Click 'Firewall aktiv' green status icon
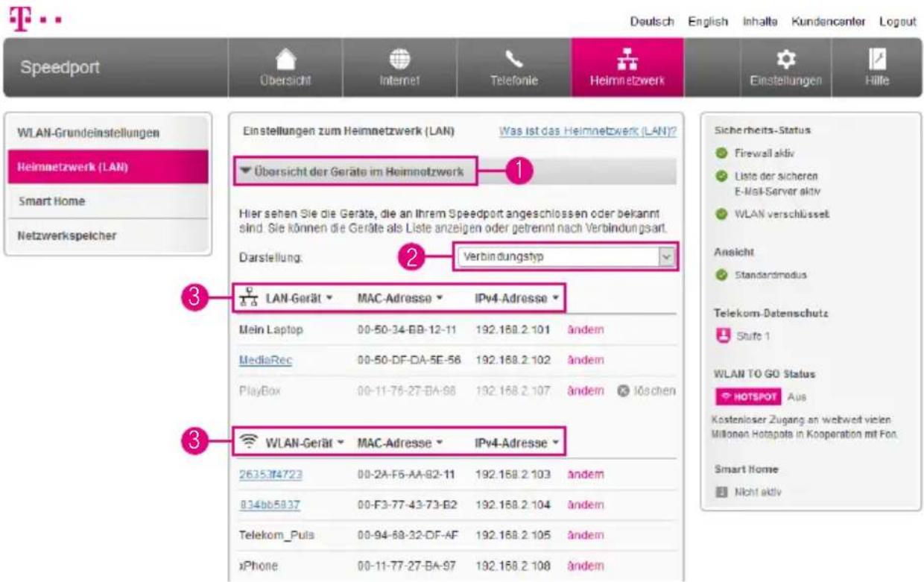 (x=721, y=153)
